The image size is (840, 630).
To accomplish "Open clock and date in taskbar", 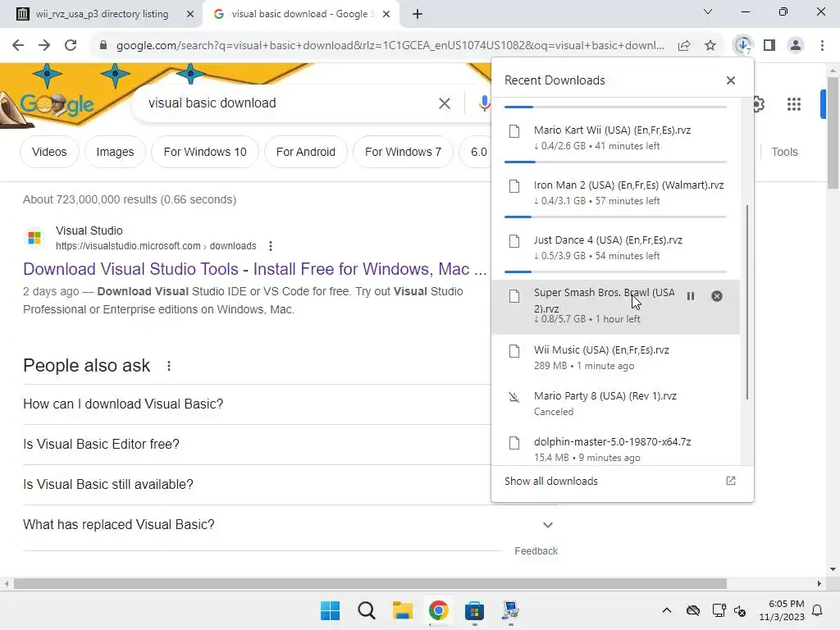I will tap(782, 610).
